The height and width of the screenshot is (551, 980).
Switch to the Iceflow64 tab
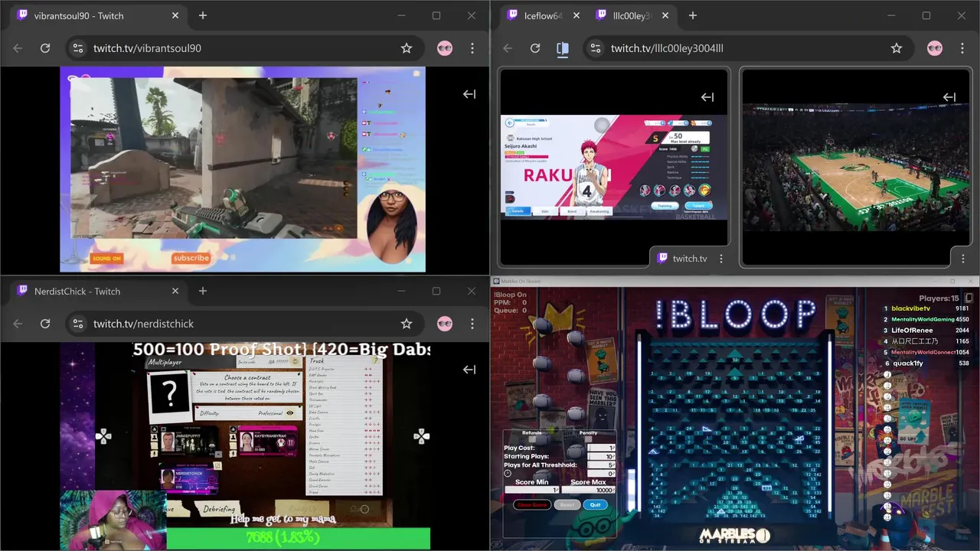tap(541, 15)
